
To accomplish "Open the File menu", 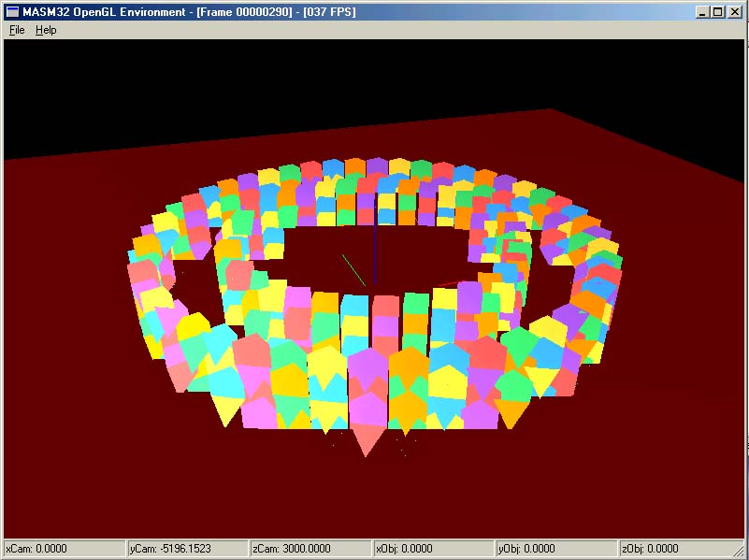I will [x=17, y=30].
